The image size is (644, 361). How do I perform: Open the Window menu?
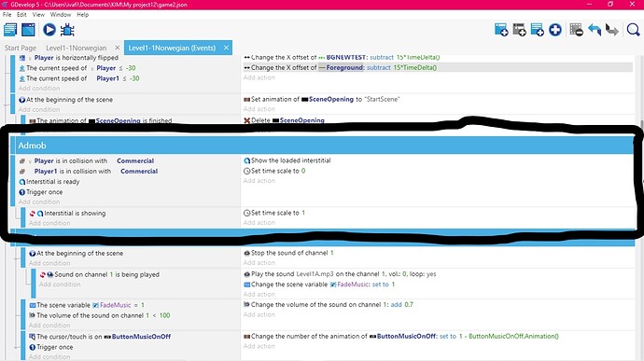61,14
